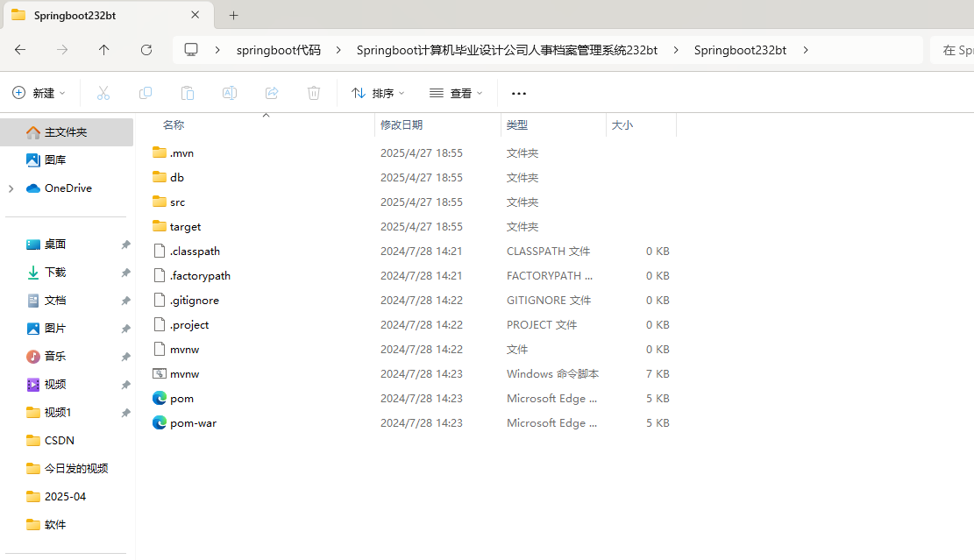Expand the OneDrive tree node
The height and width of the screenshot is (560, 974).
(x=11, y=188)
